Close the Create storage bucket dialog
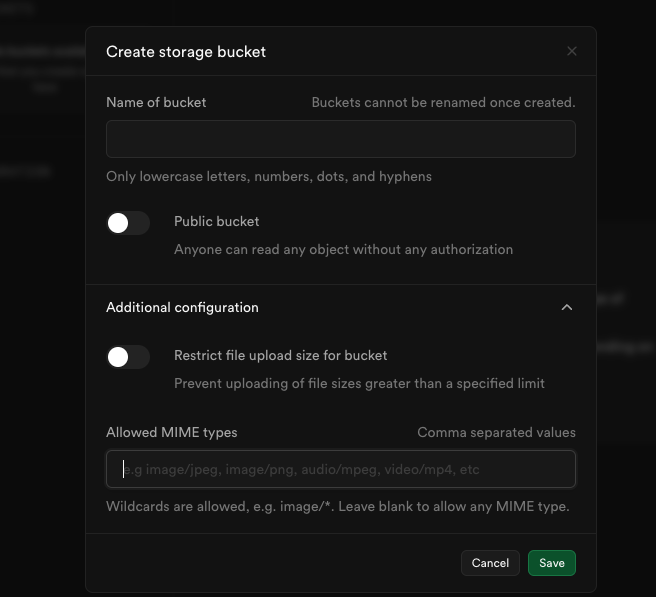Viewport: 656px width, 597px height. click(572, 51)
